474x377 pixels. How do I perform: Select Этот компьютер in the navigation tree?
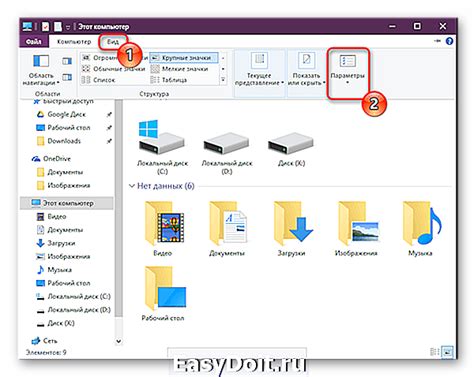(x=67, y=203)
